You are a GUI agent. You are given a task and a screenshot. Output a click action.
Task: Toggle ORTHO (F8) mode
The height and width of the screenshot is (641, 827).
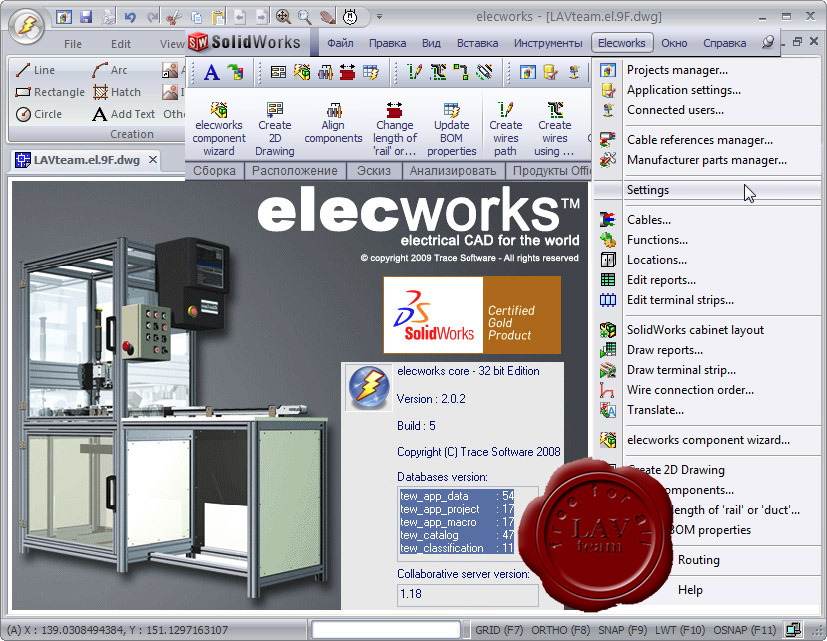tap(560, 630)
